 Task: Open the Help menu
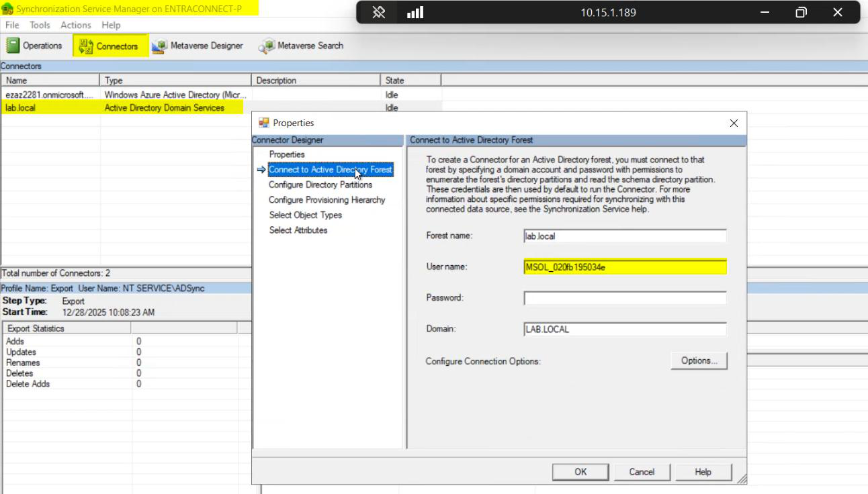111,25
